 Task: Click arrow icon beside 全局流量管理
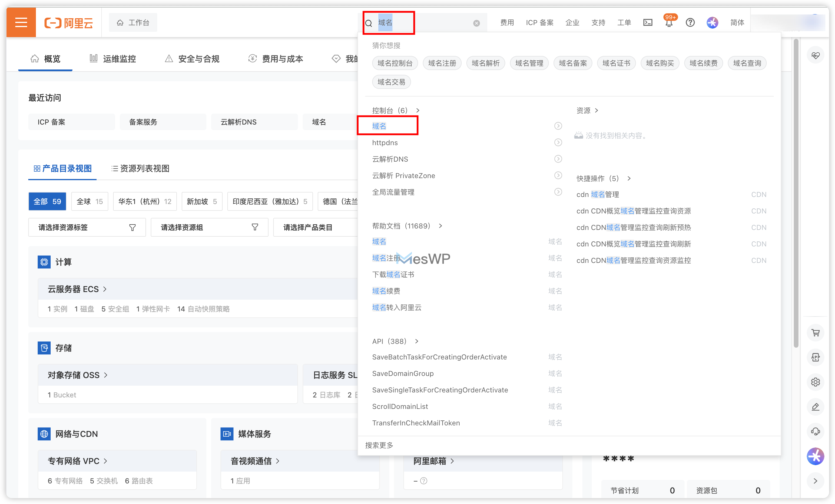[558, 192]
